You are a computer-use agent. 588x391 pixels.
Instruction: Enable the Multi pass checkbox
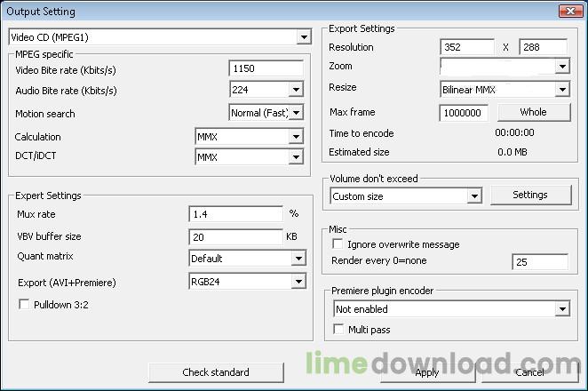(x=338, y=330)
